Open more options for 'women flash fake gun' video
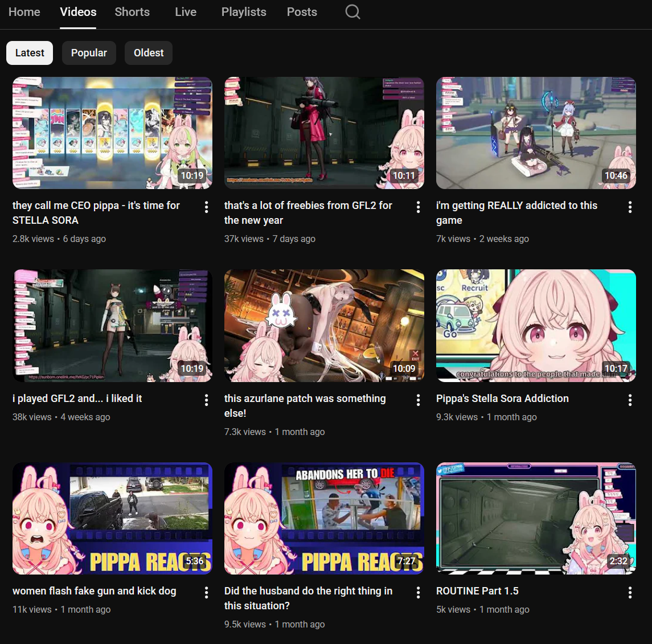The width and height of the screenshot is (652, 644). click(206, 593)
